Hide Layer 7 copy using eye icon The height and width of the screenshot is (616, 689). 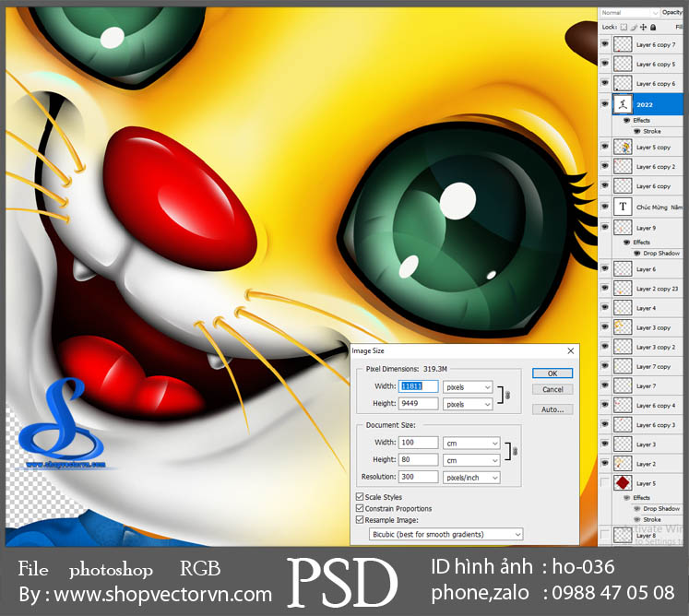tap(605, 365)
